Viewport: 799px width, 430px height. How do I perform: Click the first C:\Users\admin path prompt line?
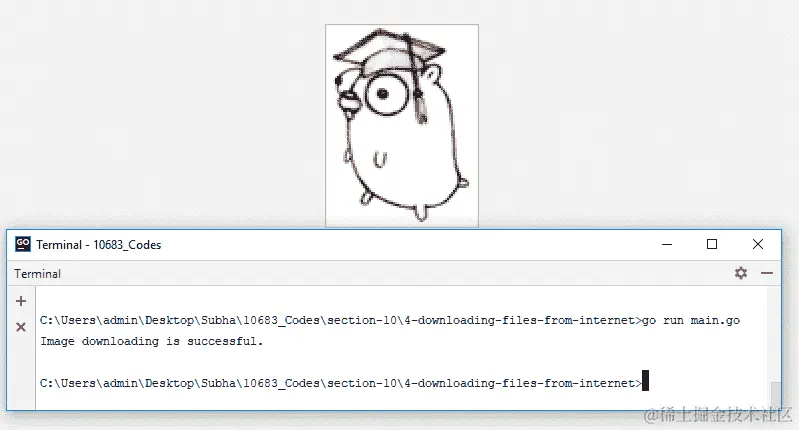click(340, 320)
